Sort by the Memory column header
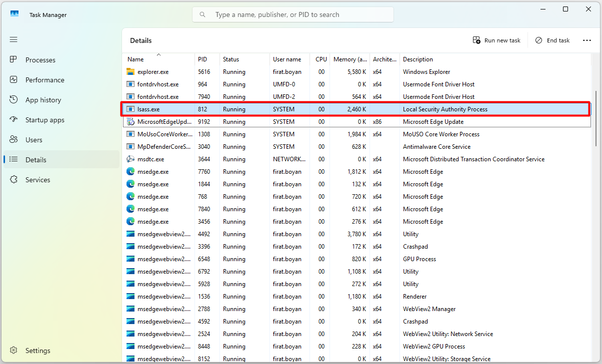 pos(349,59)
